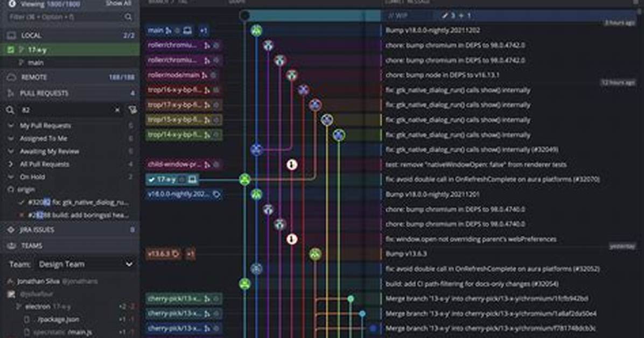The width and height of the screenshot is (644, 338).
Task: Select the green avatar node on the 'Bump v13.6.3' row
Action: pos(316,254)
